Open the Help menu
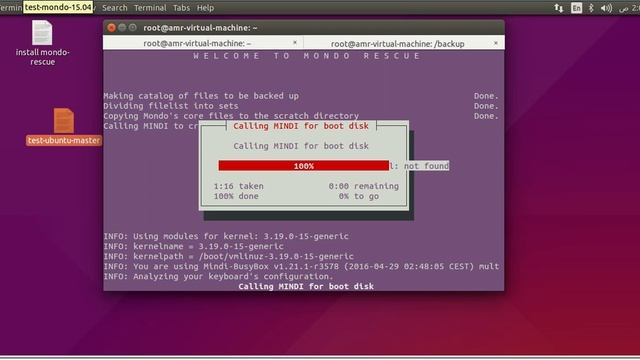The width and height of the screenshot is (640, 360). (205, 8)
